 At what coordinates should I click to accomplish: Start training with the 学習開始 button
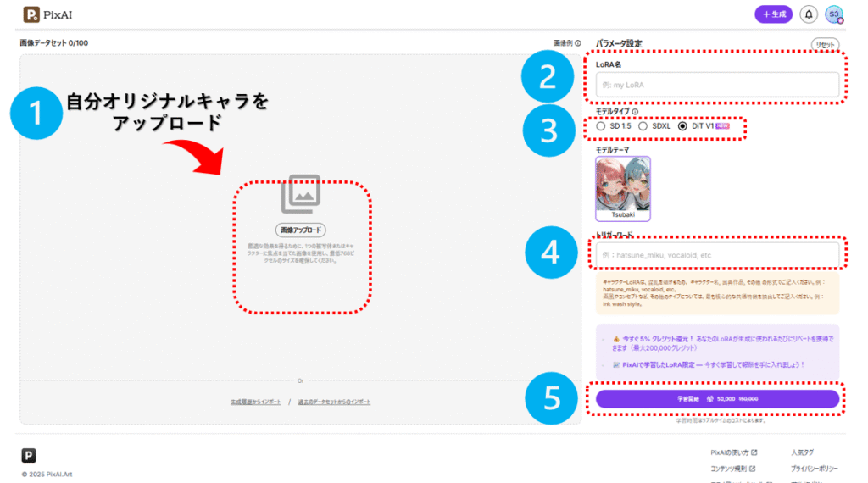pyautogui.click(x=717, y=398)
